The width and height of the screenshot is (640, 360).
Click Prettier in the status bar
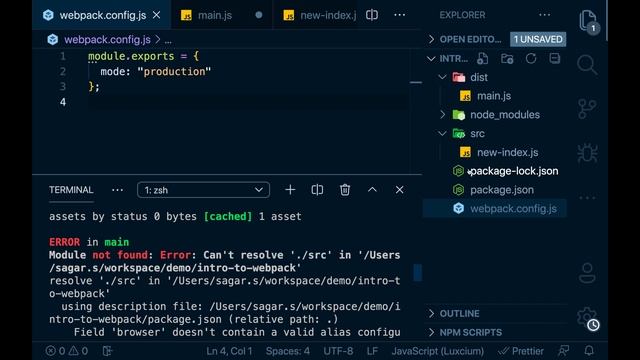point(521,351)
